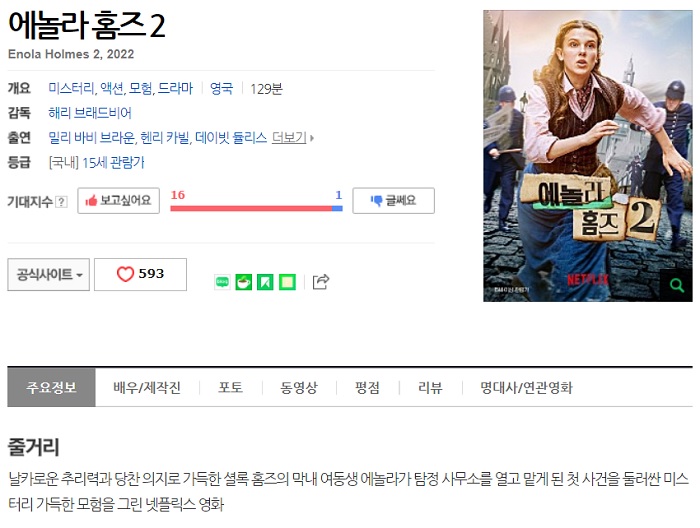Share via the green chat bubble icon
Viewport: 700px width, 528px height.
[x=222, y=282]
